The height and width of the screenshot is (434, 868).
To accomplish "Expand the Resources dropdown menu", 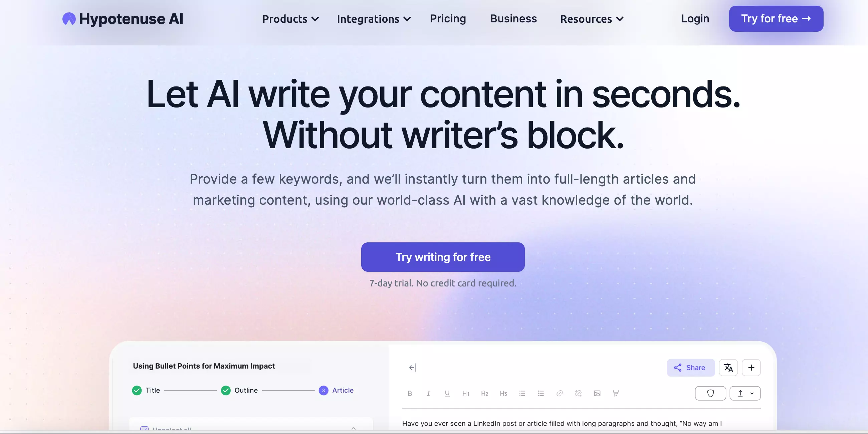I will point(592,18).
